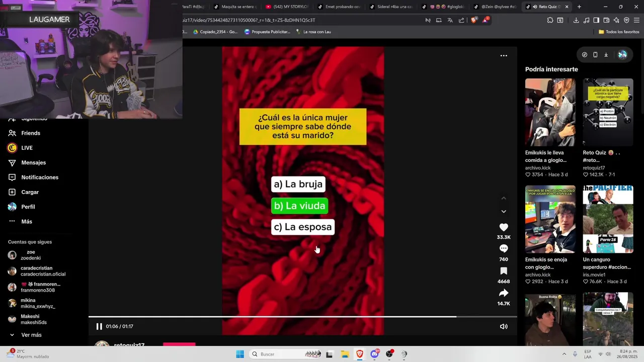The width and height of the screenshot is (644, 362).
Task: Toggle the browser sidebar panel icon
Action: (596, 20)
